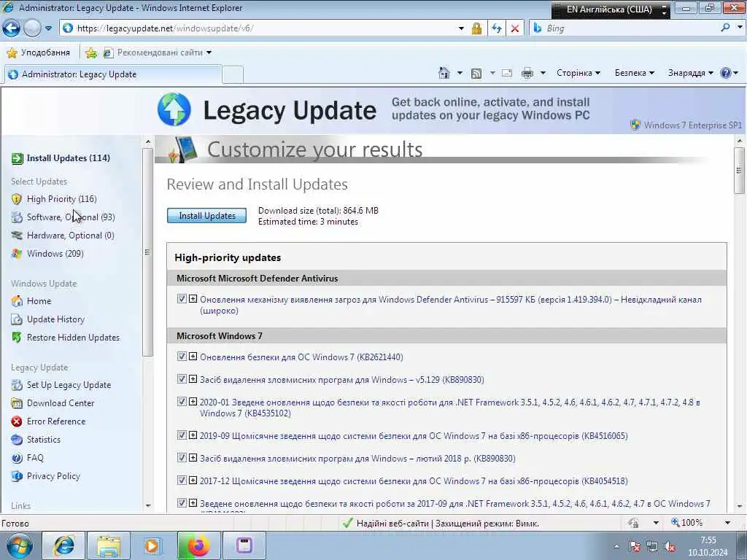
Task: Open the Print options dropdown arrow
Action: pos(543,73)
